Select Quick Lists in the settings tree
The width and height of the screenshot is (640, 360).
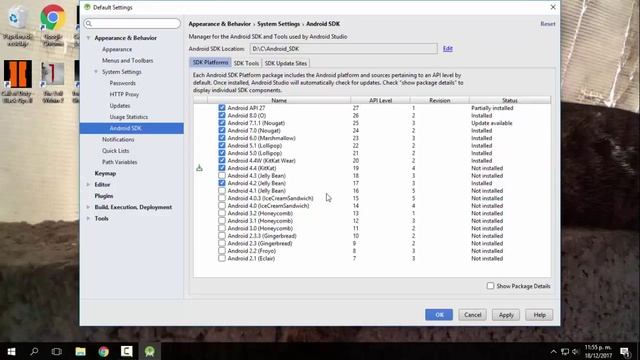pyautogui.click(x=116, y=151)
